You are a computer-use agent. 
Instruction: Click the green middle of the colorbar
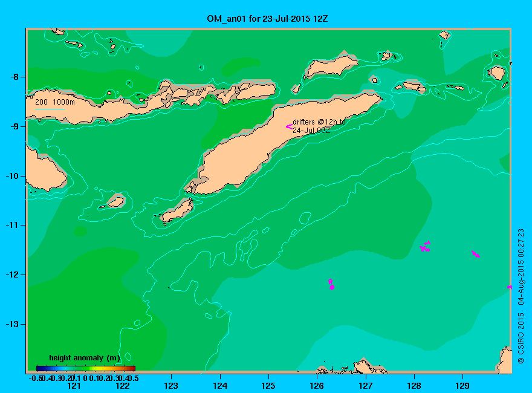86,368
